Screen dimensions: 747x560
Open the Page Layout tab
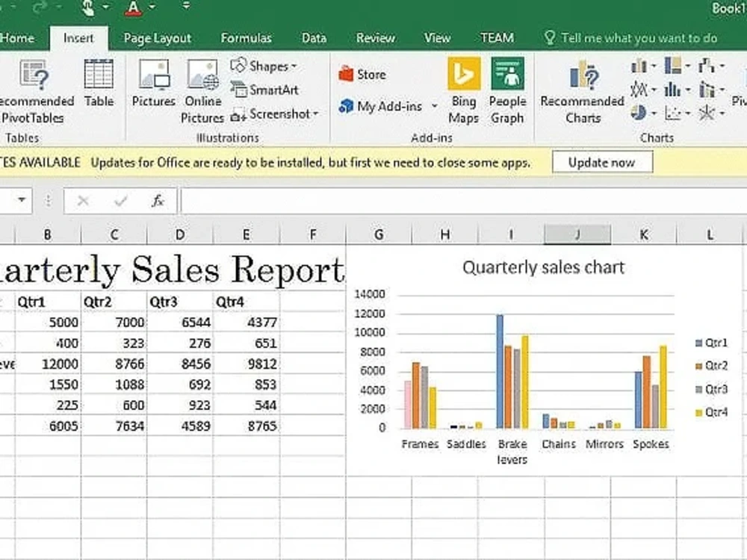coord(157,38)
